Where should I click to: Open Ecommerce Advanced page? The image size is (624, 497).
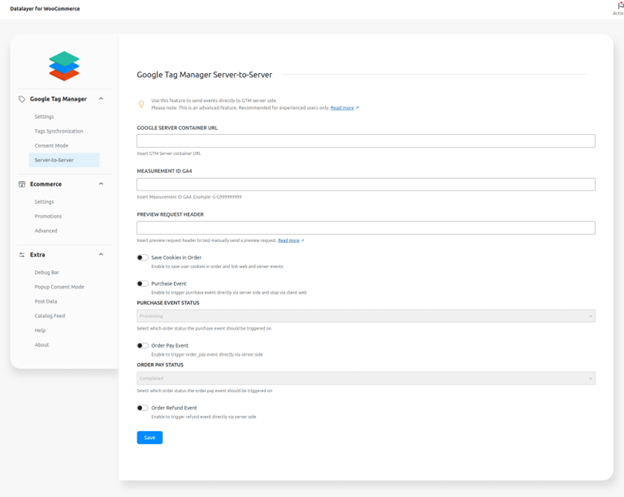[46, 231]
